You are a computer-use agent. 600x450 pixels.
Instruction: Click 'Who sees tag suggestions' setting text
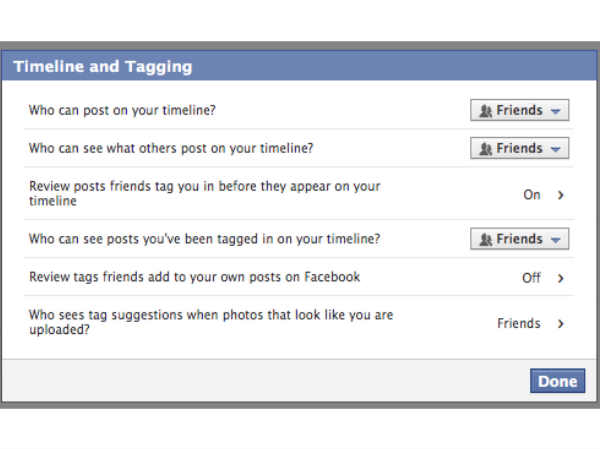click(211, 322)
